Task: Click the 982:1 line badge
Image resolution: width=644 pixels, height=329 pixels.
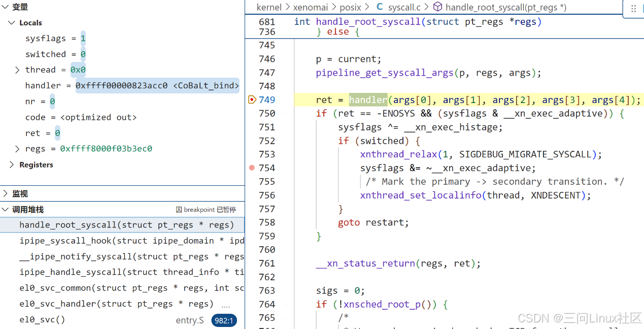Action: point(224,320)
